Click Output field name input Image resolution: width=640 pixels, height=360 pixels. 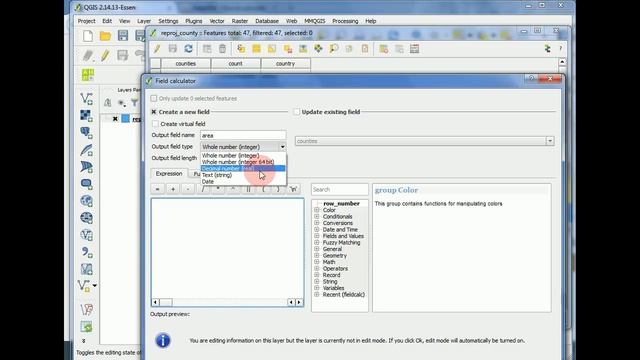(243, 135)
